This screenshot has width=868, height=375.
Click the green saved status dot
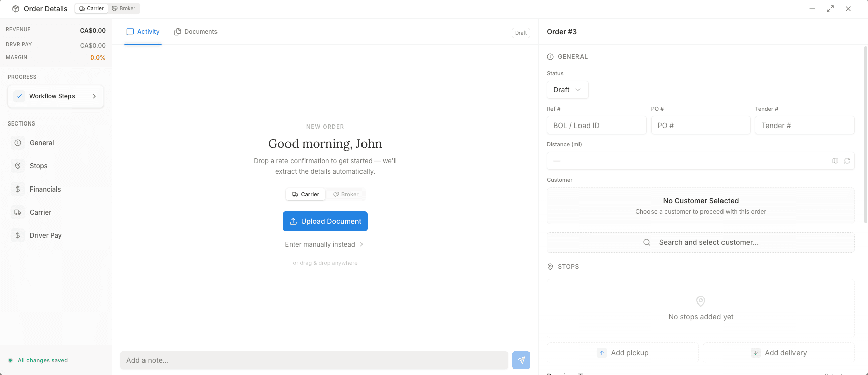[10, 360]
